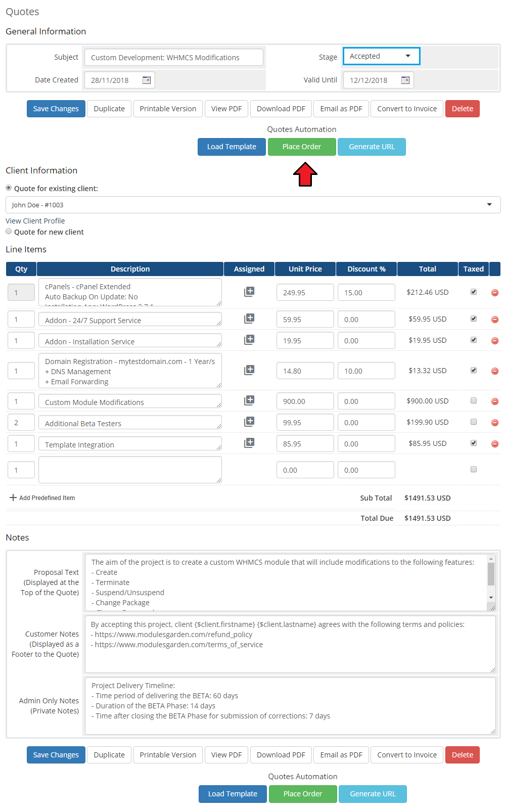This screenshot has width=505, height=812.
Task: Click plus icon to add predefined item
Action: (x=13, y=498)
